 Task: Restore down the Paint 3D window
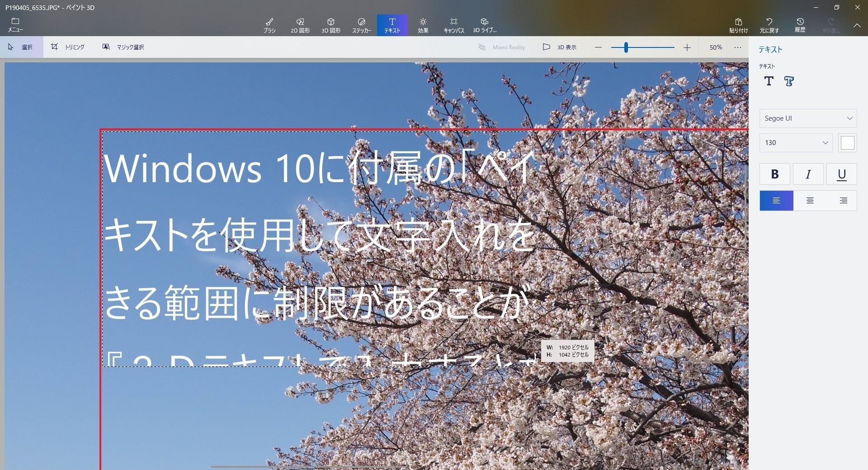pos(837,7)
